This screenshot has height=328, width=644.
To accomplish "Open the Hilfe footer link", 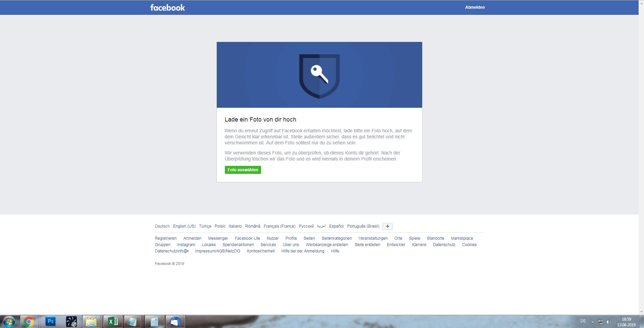I will tap(335, 251).
